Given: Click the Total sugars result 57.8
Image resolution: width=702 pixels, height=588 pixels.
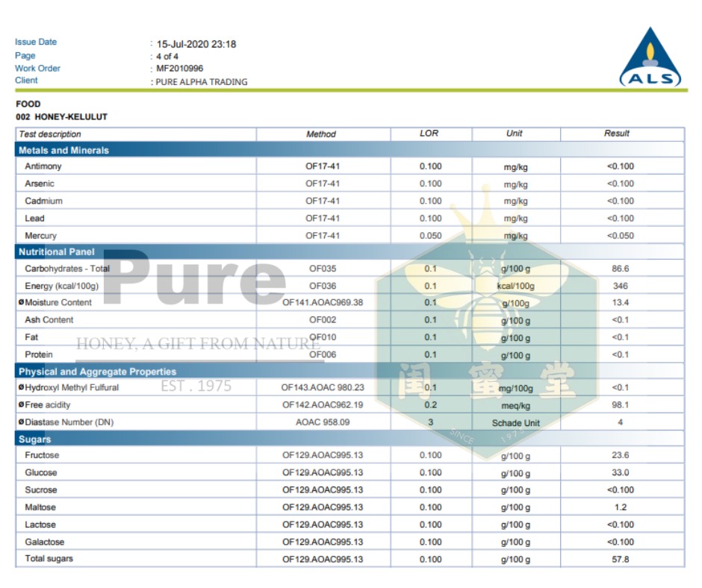Looking at the screenshot, I should [620, 560].
